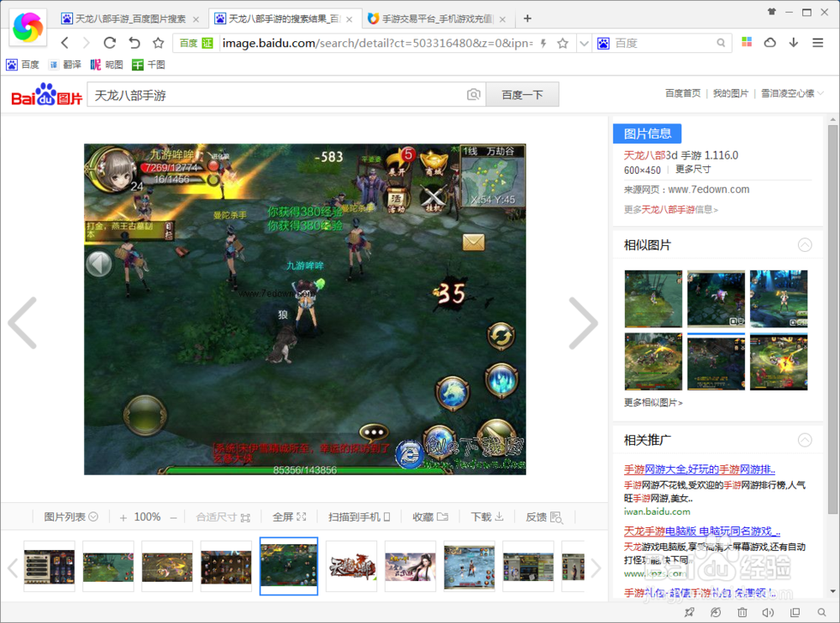
Task: Click the 更多尺寸 link
Action: point(693,170)
